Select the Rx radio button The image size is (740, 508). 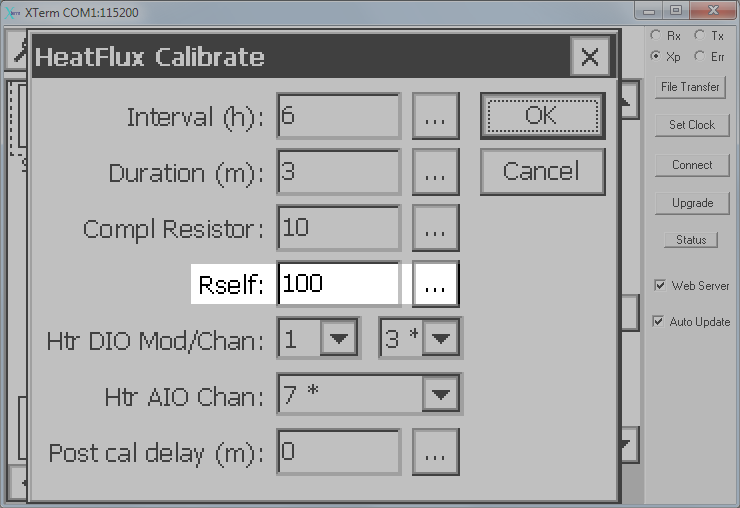click(x=656, y=36)
